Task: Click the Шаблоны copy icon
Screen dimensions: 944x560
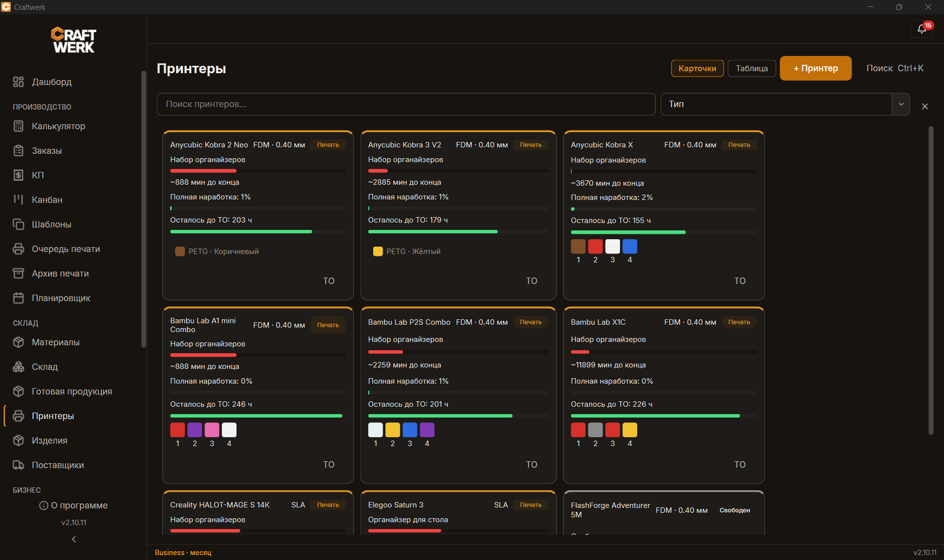Action: click(18, 224)
